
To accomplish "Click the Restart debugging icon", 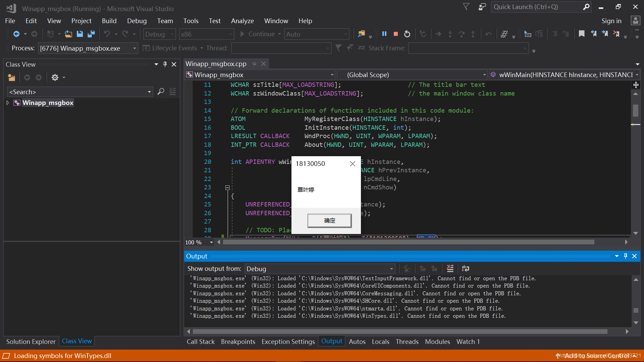I will coord(407,34).
